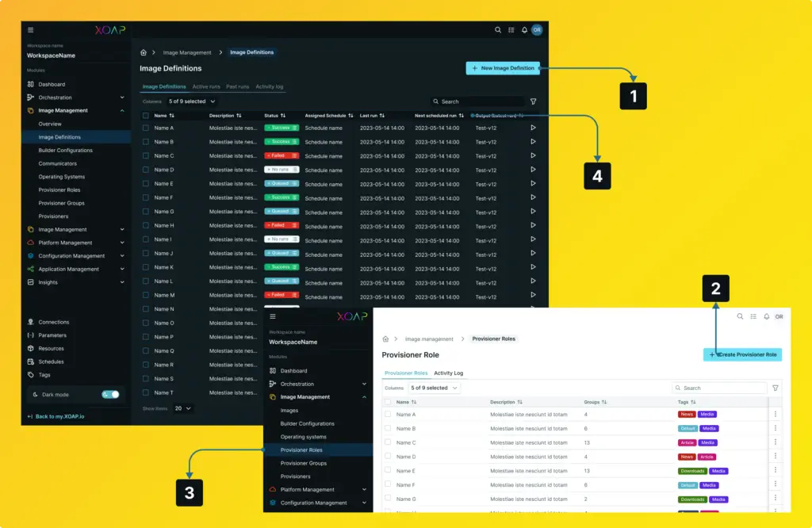Select the Name B checkbox in Provisioner Roles

click(388, 428)
